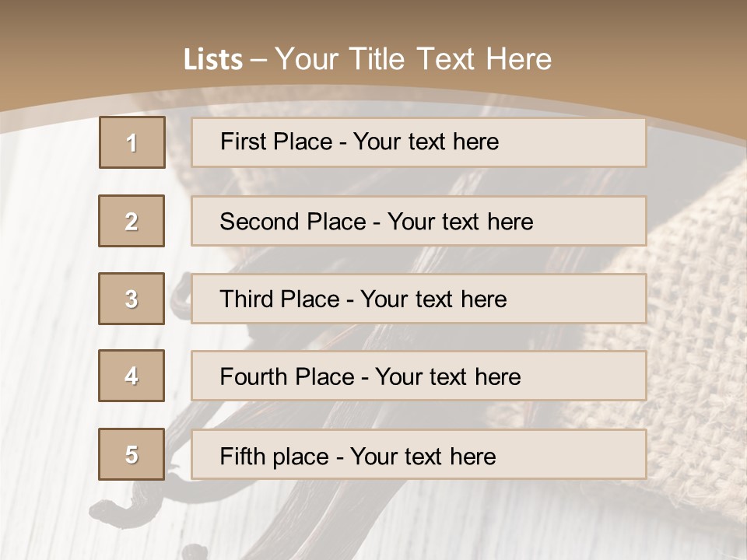
Task: Select the First Place text bar
Action: coord(419,142)
